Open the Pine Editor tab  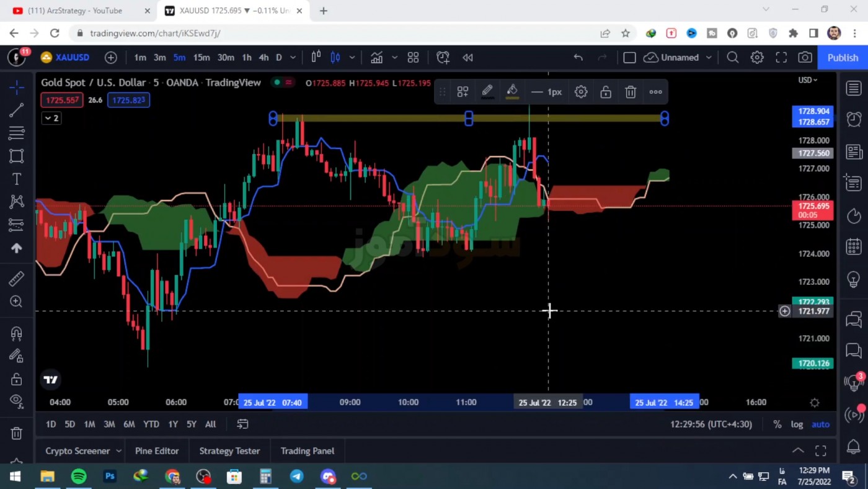[157, 451]
